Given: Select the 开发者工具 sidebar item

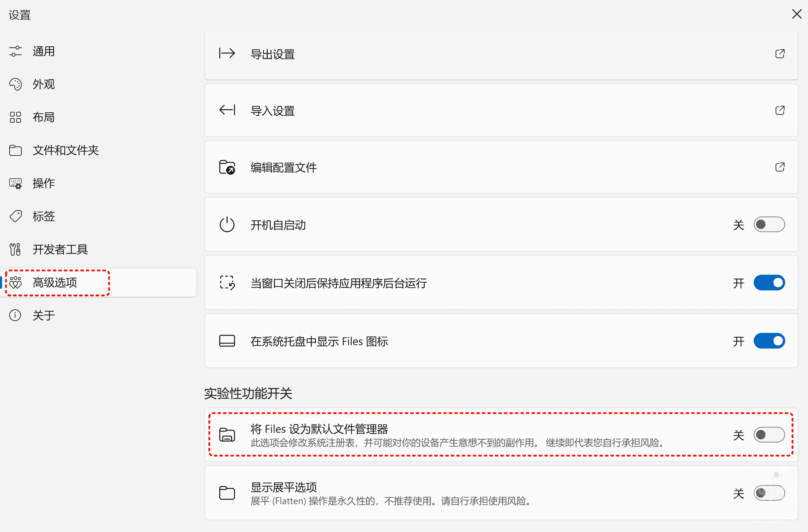Looking at the screenshot, I should point(60,250).
